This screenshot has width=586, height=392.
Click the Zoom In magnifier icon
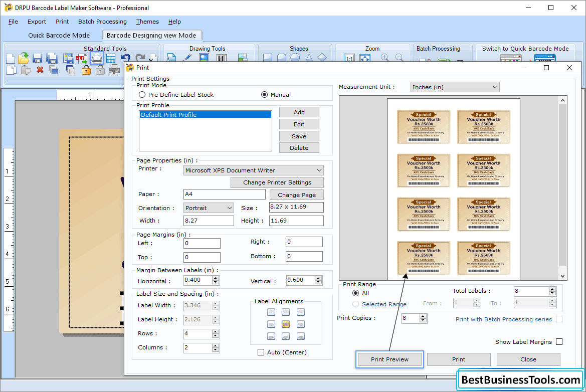point(384,56)
